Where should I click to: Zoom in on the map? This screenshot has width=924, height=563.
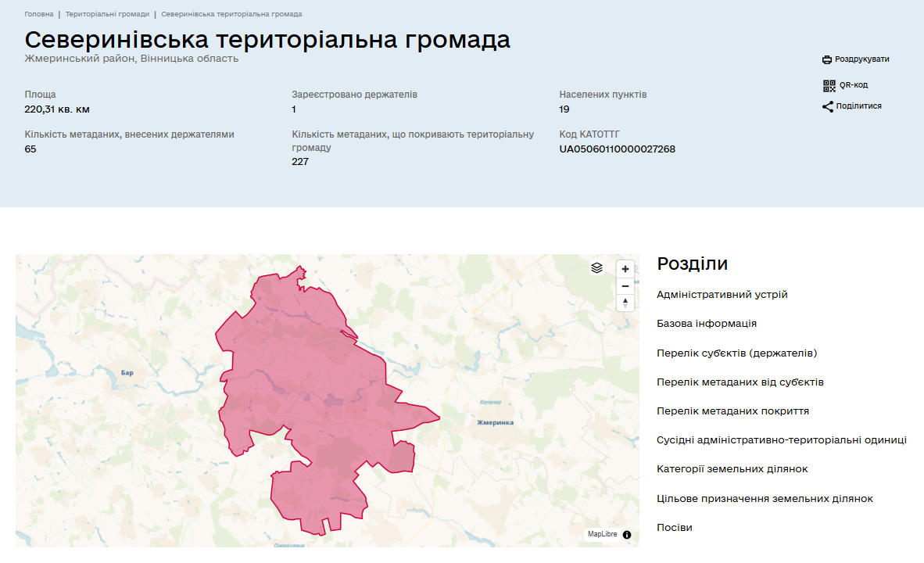click(625, 268)
